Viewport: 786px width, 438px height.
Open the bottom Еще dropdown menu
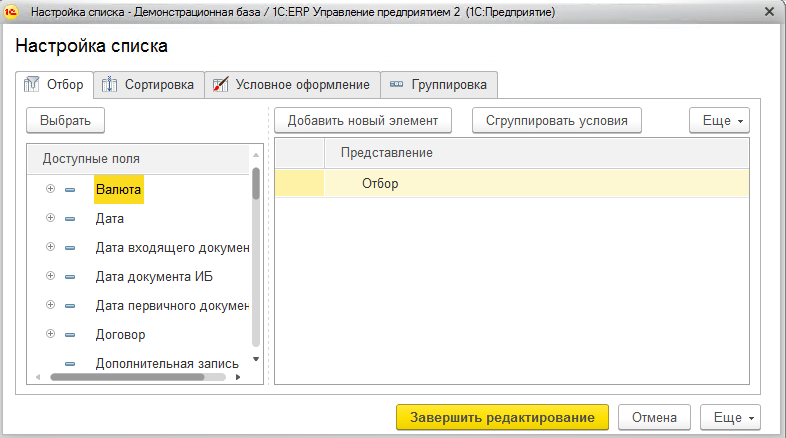(731, 417)
